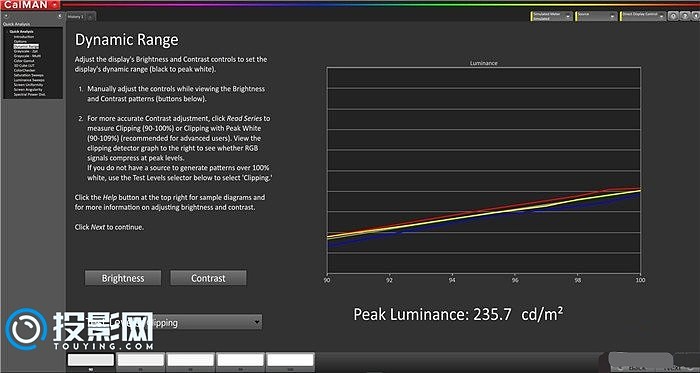Open the Source dropdown

click(596, 16)
